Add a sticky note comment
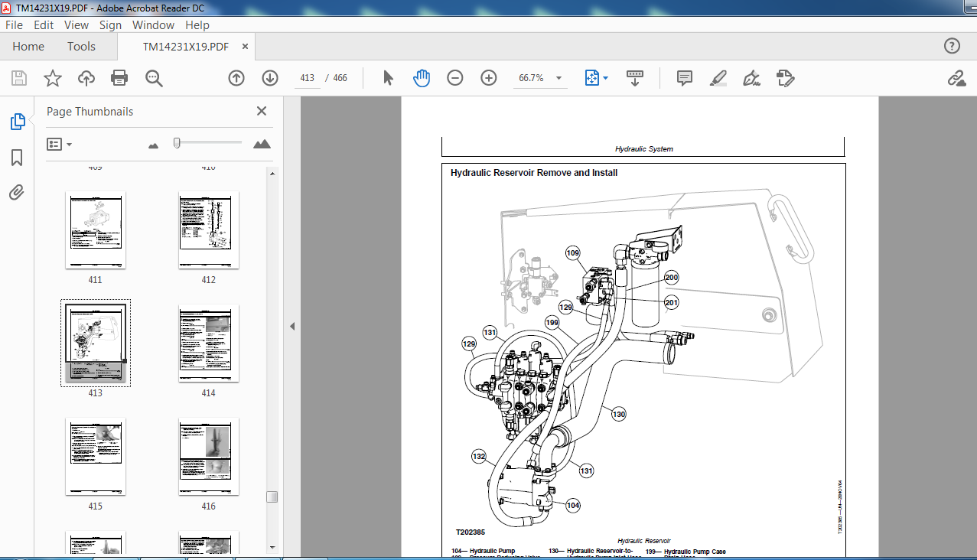 coord(685,78)
